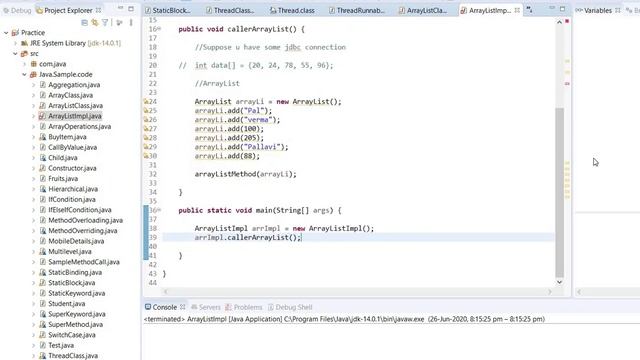Screen dimensions: 640x360
Task: Select ArrayOperations.java file
Action: tap(80, 127)
